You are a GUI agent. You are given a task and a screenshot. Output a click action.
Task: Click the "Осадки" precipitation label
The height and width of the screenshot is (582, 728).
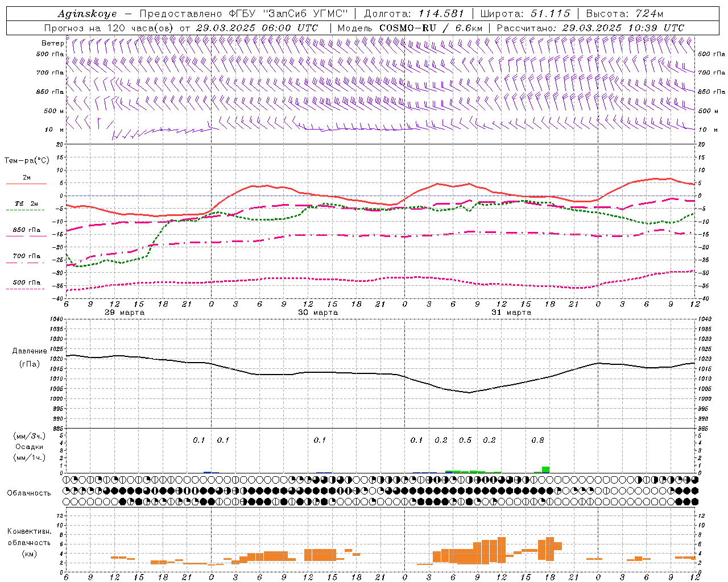(x=30, y=447)
